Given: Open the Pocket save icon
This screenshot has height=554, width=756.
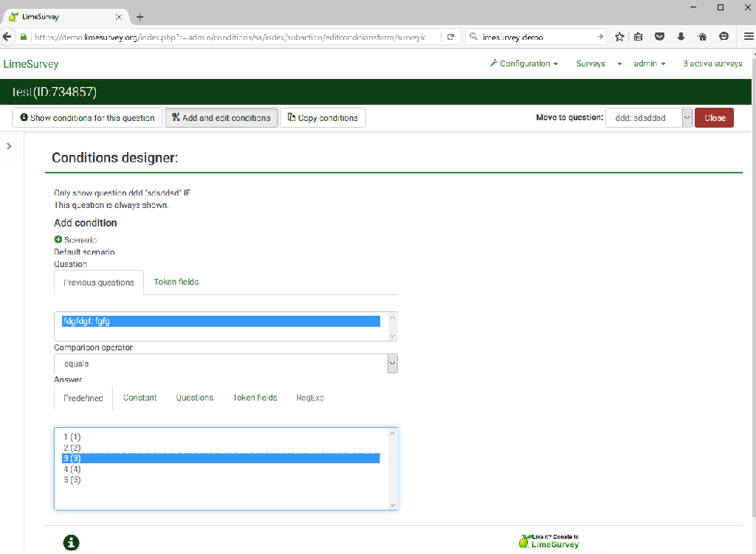Looking at the screenshot, I should [x=660, y=37].
